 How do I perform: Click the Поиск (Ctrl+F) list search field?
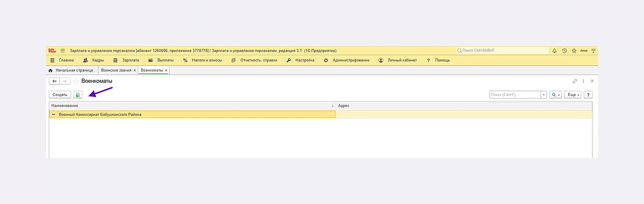coord(514,95)
